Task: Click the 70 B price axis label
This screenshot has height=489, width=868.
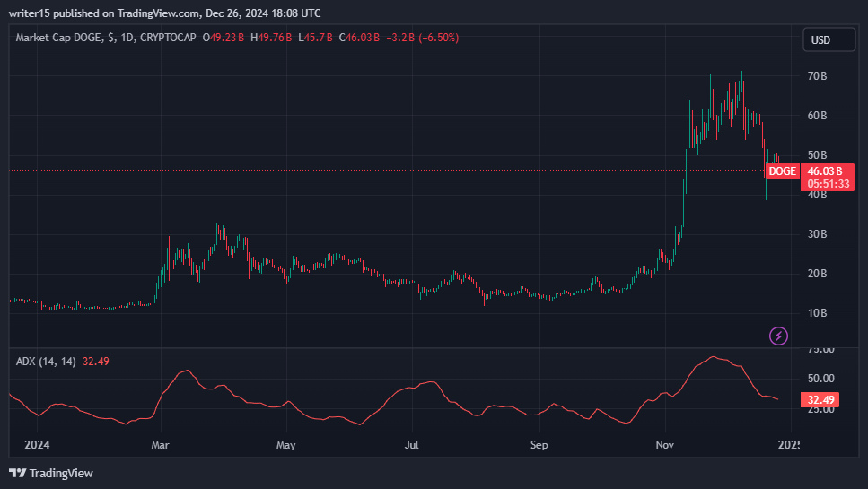Action: pyautogui.click(x=817, y=75)
